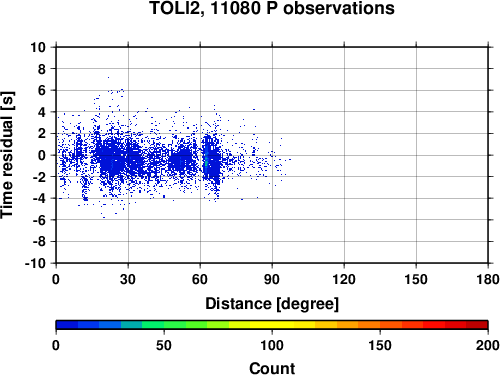Viewport: 500px width, 375px height.
Task: Click the y-axis tick label 10
Action: pyautogui.click(x=38, y=47)
